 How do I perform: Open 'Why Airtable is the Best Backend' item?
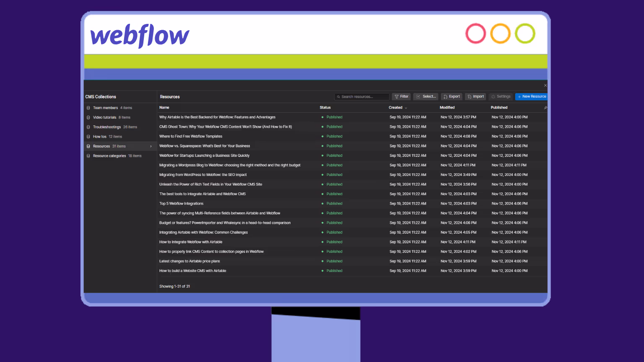click(217, 117)
